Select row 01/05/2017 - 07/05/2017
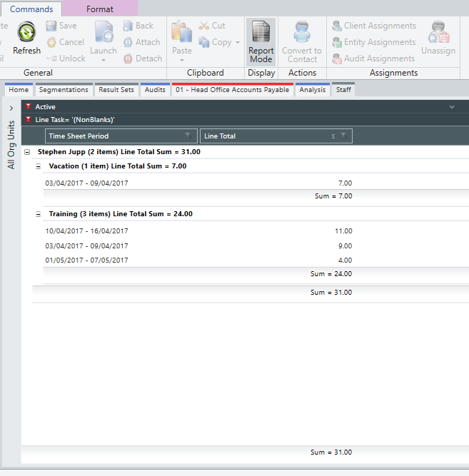This screenshot has width=469, height=476. click(86, 260)
